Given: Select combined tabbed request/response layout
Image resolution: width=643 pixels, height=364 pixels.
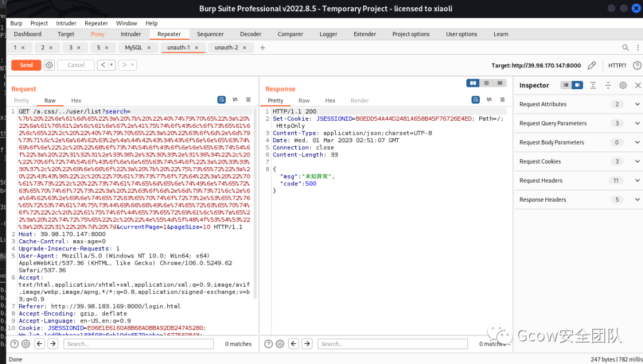Looking at the screenshot, I should (x=500, y=83).
